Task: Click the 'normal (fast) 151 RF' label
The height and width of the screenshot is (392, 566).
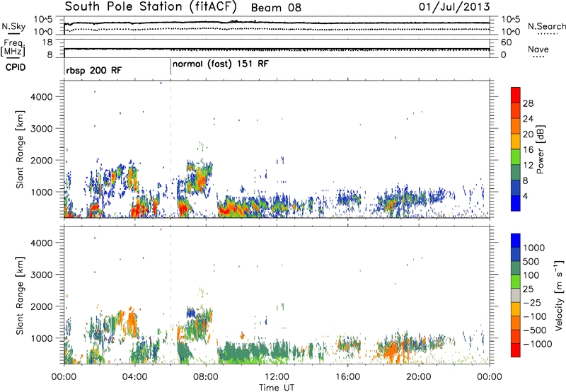Action: tap(221, 64)
